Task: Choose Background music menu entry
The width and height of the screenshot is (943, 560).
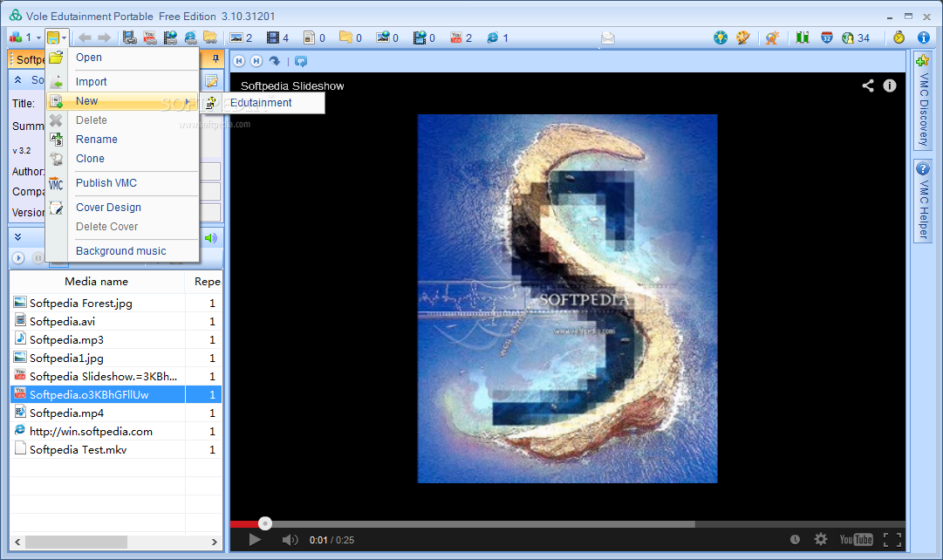Action: [121, 251]
